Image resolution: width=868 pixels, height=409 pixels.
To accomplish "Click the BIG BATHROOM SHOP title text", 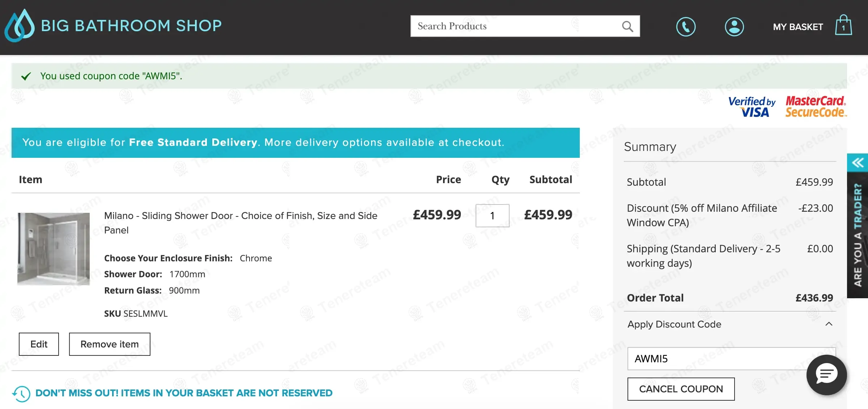I will coord(131,26).
